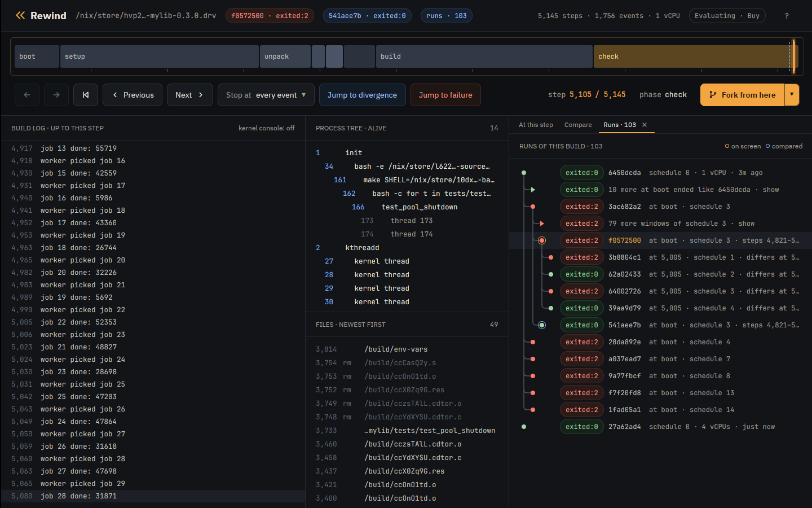
Task: Select the init process row
Action: point(407,153)
